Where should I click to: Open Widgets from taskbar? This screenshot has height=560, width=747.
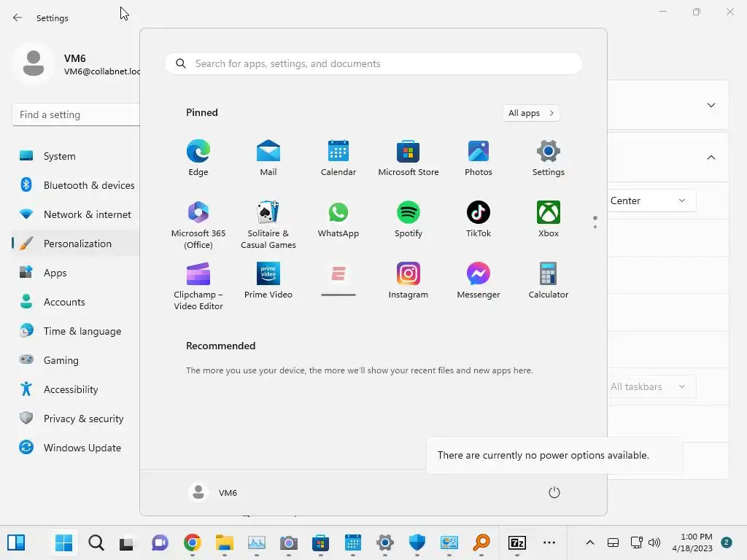(16, 542)
